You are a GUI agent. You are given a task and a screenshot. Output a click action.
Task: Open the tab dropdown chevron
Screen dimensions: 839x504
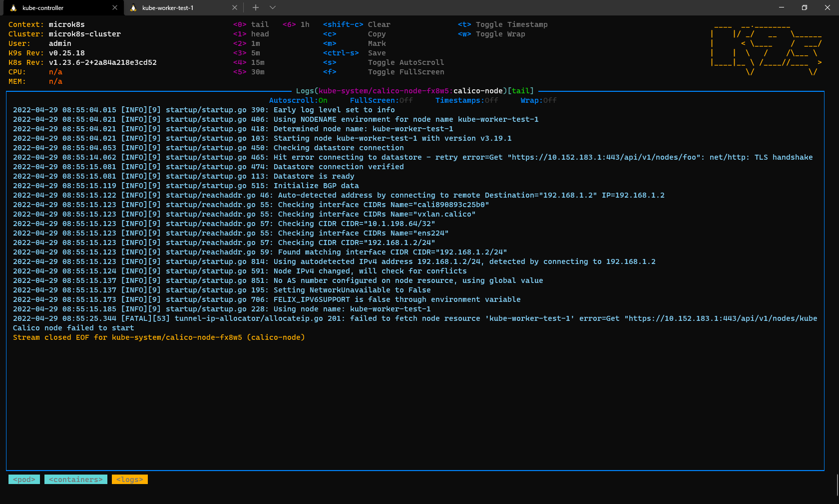[x=272, y=7]
